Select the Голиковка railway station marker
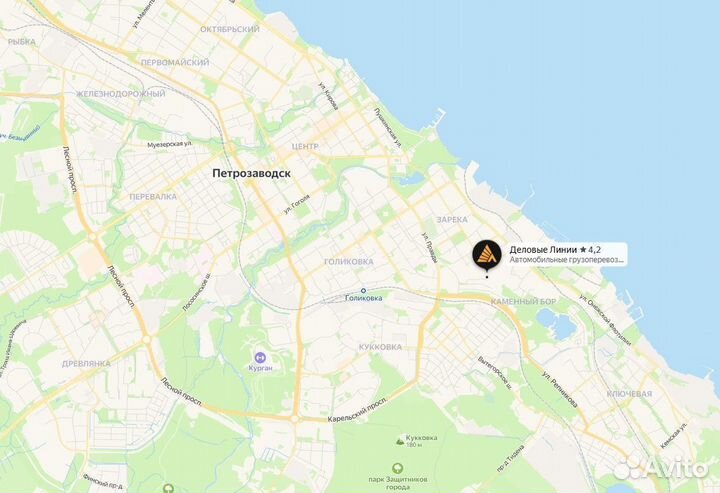720x493 pixels. 363,291
